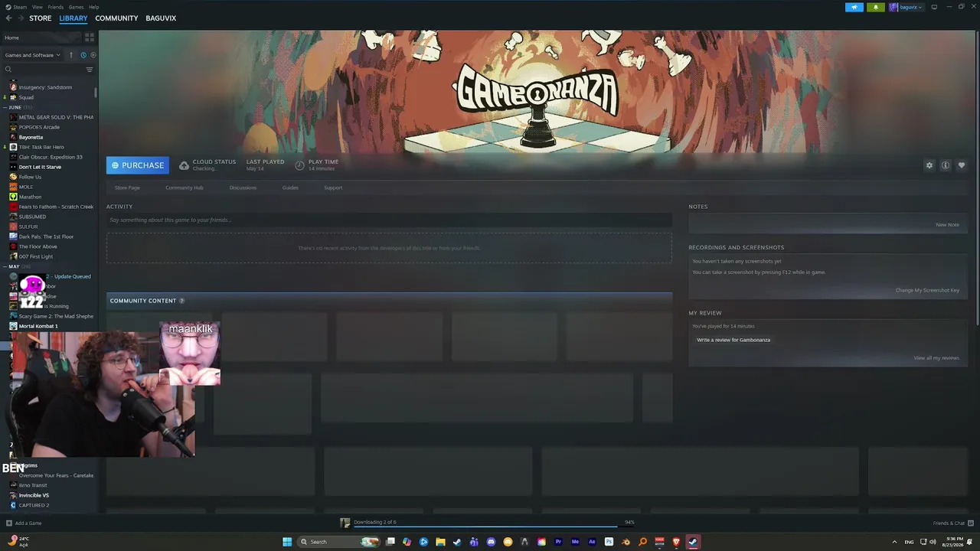Viewport: 980px width, 551px height.
Task: Open the green notifications bell
Action: pos(876,7)
